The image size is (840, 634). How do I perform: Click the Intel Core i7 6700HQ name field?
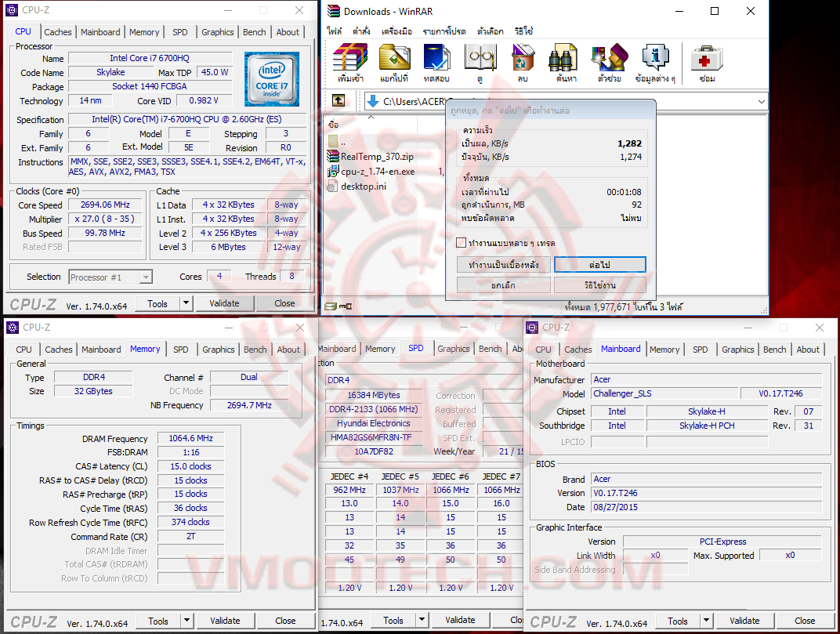pyautogui.click(x=150, y=58)
